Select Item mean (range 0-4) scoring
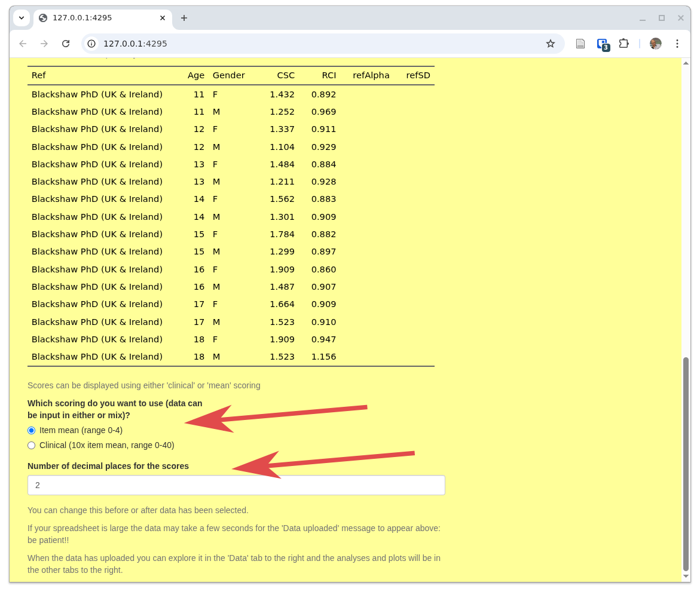Viewport: 700px width, 601px height. (32, 430)
